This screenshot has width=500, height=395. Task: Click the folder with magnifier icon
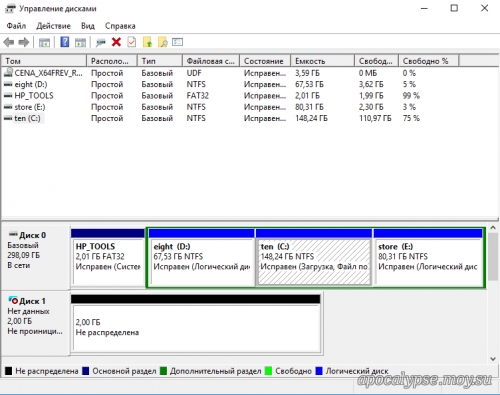[163, 42]
